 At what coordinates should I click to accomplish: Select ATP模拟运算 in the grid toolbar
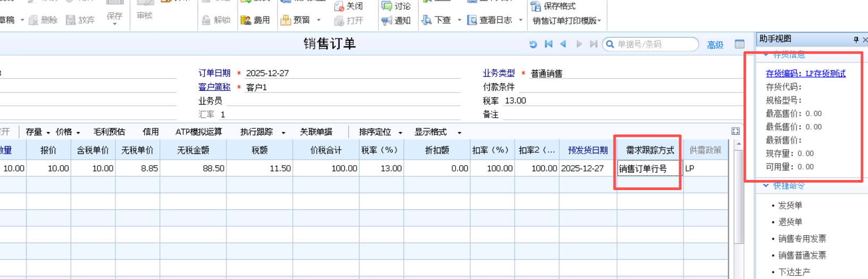click(199, 132)
